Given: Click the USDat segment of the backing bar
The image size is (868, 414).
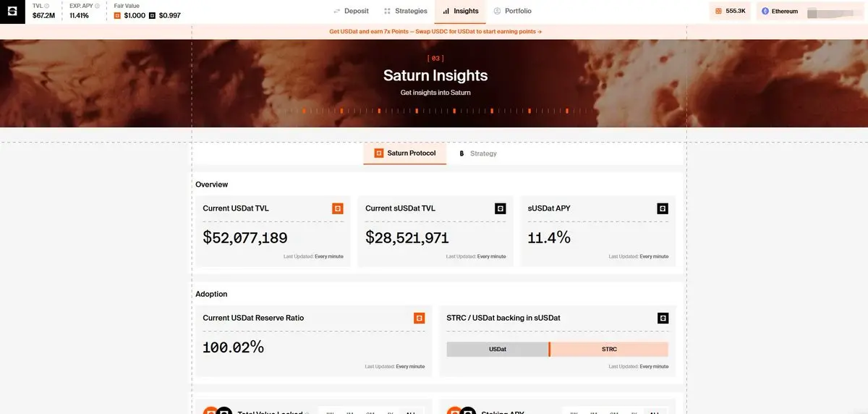Looking at the screenshot, I should 498,349.
